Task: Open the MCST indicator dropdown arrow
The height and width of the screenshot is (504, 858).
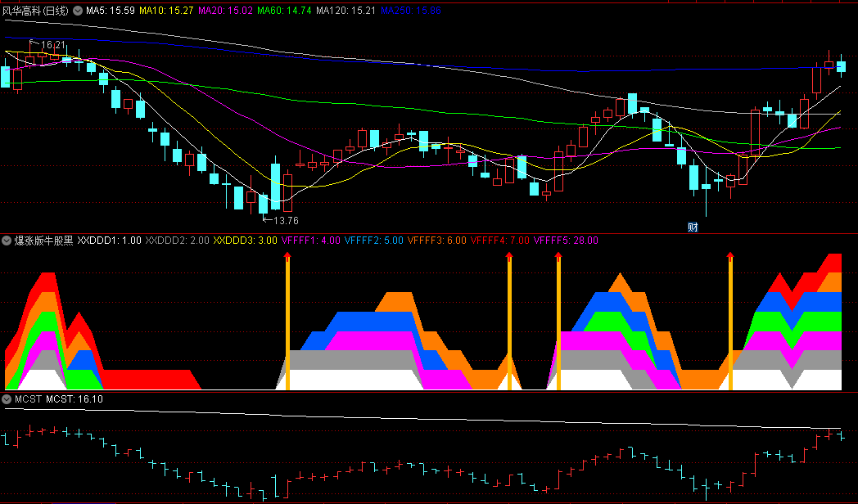Action: [7, 399]
